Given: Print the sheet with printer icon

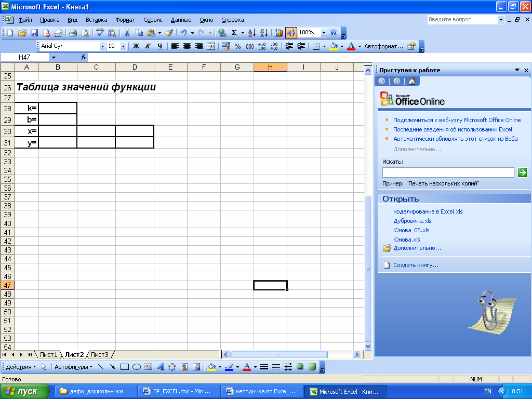Looking at the screenshot, I should coord(73,33).
